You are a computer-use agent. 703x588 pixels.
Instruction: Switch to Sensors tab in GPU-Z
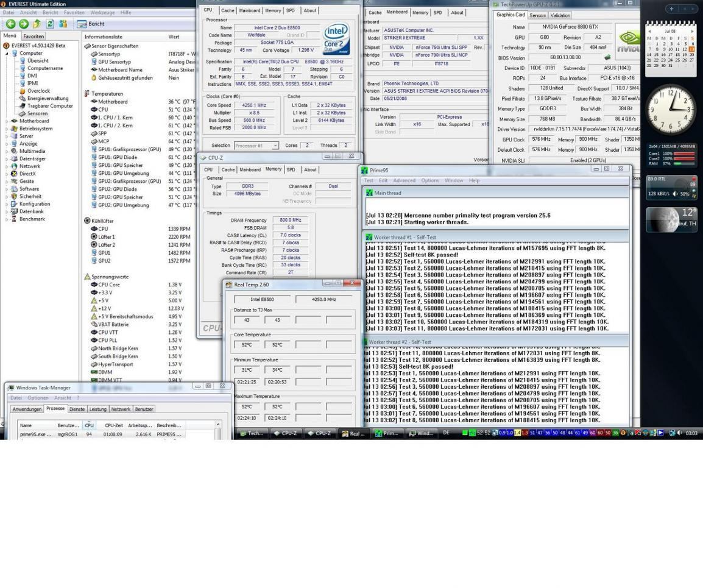coord(537,15)
